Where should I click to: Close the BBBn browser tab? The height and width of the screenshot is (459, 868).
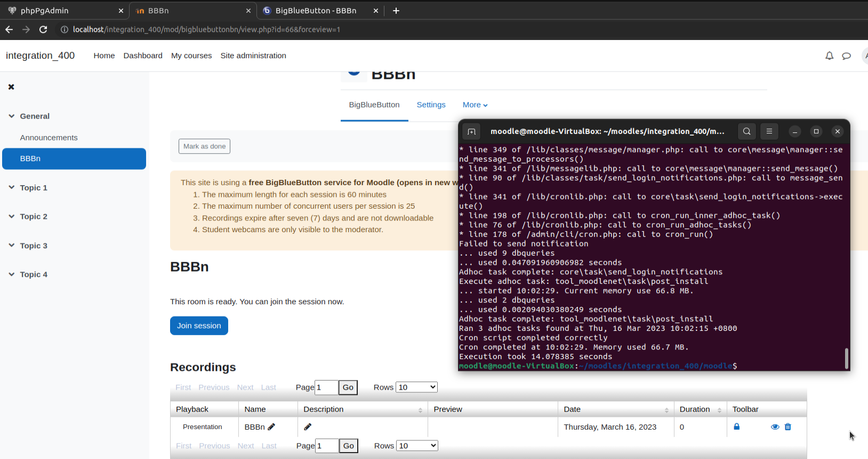(x=248, y=11)
